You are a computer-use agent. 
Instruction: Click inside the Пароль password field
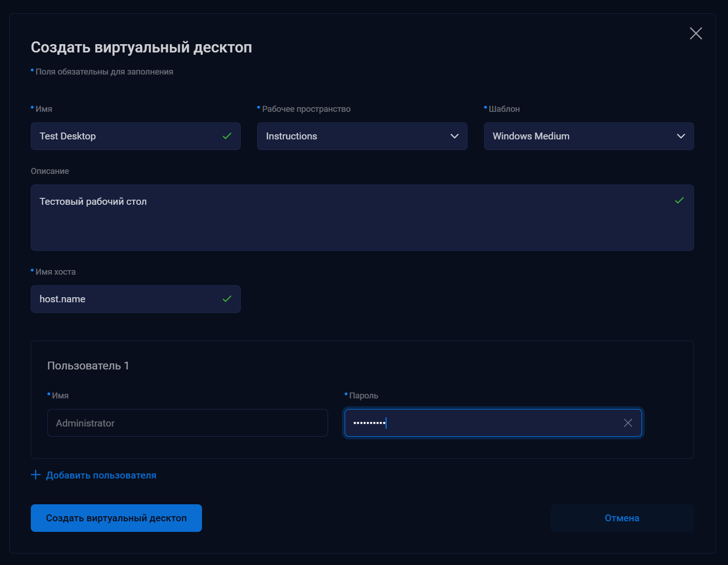tap(483, 423)
